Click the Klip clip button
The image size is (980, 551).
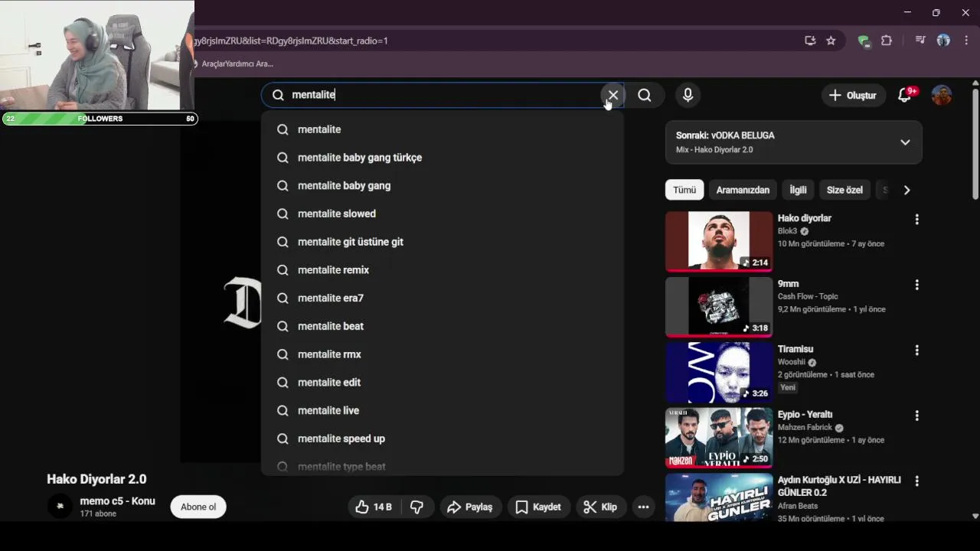pyautogui.click(x=600, y=507)
